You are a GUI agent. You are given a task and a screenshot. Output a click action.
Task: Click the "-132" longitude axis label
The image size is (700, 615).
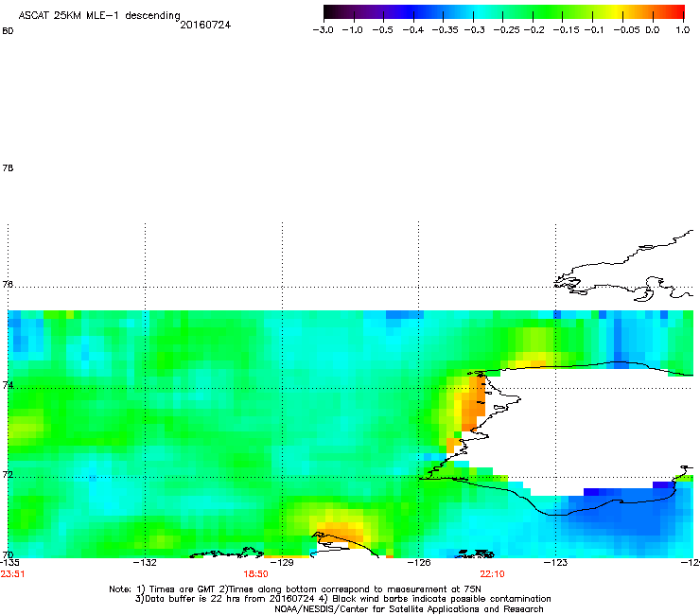point(145,562)
